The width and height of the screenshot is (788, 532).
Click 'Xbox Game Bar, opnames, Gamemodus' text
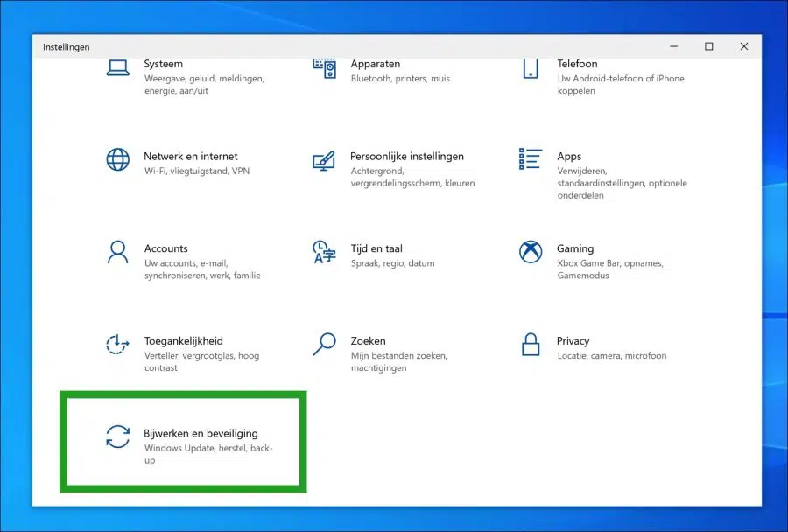point(610,269)
